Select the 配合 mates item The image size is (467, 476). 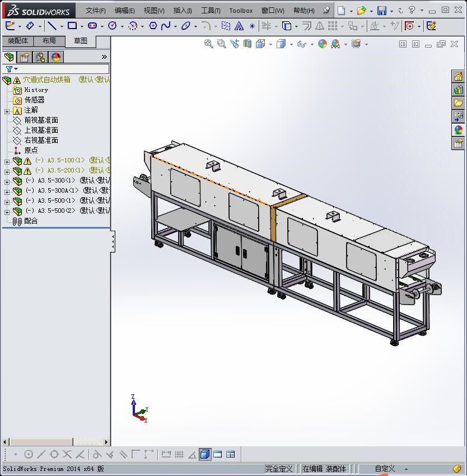click(31, 221)
